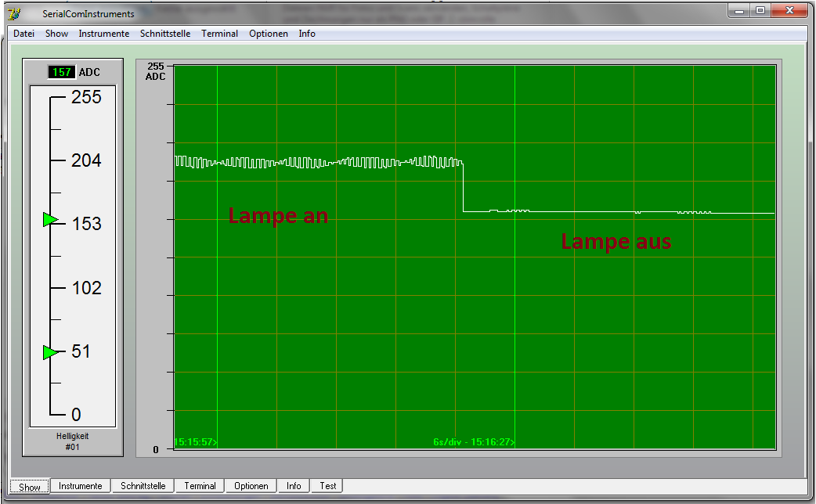Click the 6s/div - 15:16:27 time label
The width and height of the screenshot is (816, 504).
pyautogui.click(x=474, y=442)
